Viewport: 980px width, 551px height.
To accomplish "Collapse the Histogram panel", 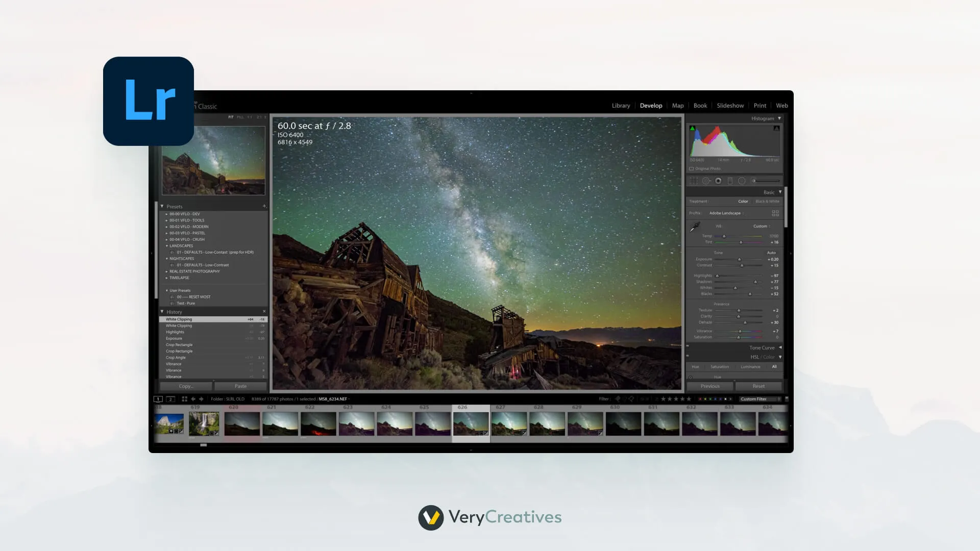I will 779,118.
